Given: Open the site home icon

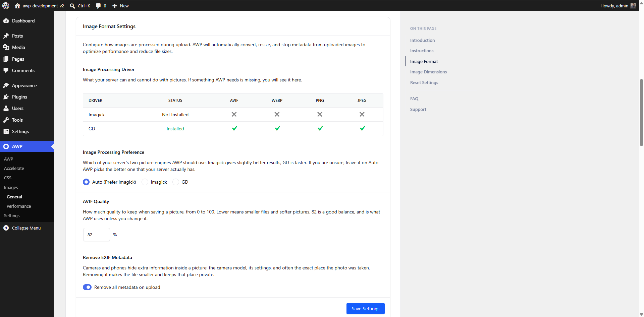Looking at the screenshot, I should coord(17,6).
